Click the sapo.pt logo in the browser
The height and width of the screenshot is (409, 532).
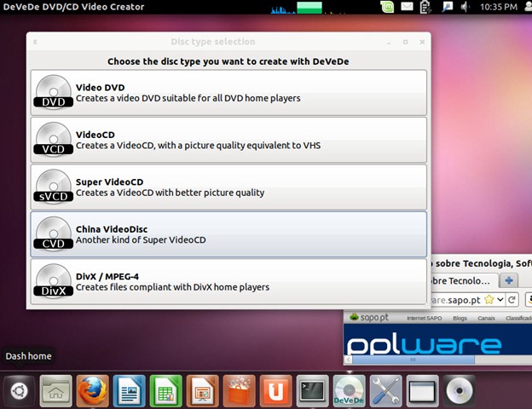369,318
